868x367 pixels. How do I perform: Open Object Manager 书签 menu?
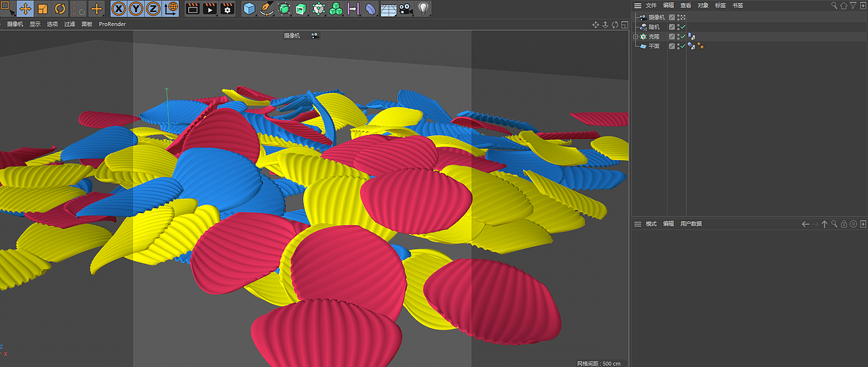pos(737,5)
